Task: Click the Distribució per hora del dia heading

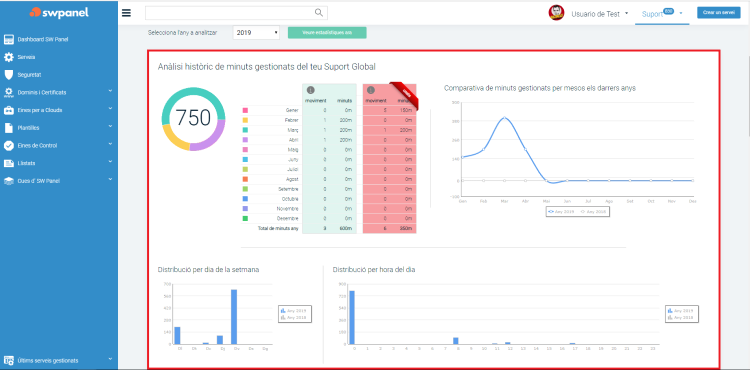Action: coord(374,270)
